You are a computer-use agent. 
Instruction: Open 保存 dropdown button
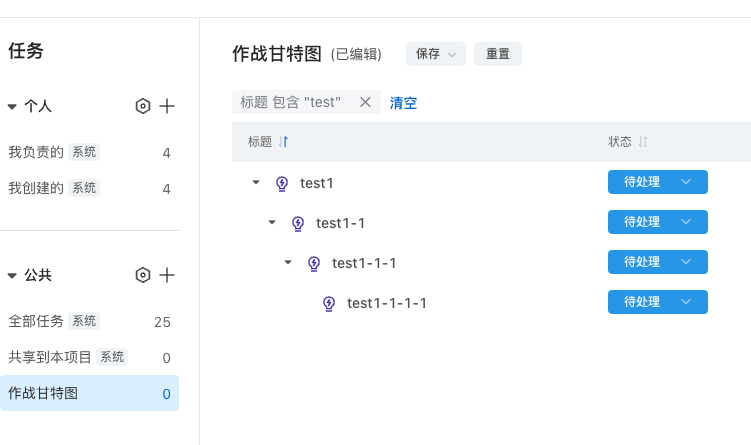click(x=436, y=54)
